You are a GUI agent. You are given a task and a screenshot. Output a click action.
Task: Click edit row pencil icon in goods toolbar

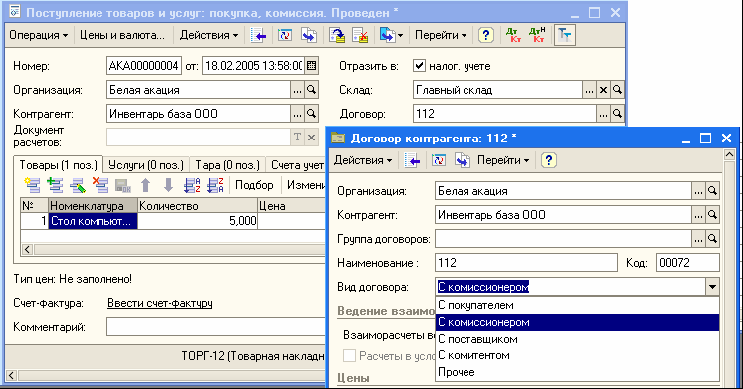click(x=78, y=185)
